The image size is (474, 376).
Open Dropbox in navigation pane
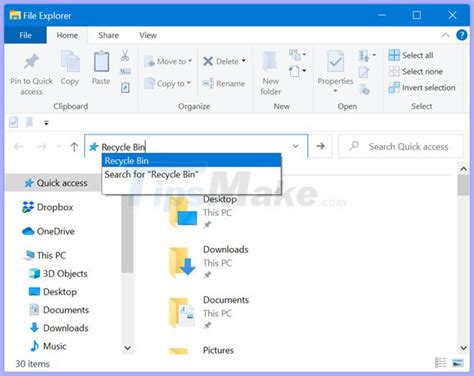(x=47, y=207)
